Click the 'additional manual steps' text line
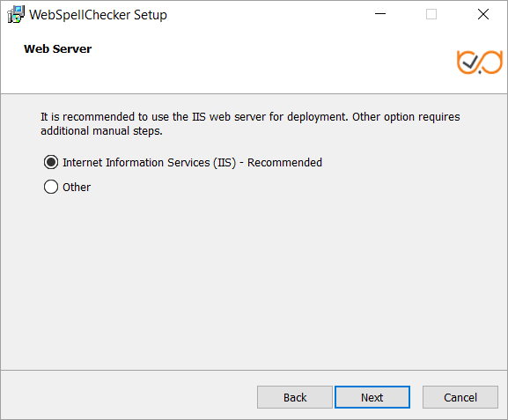 [101, 131]
